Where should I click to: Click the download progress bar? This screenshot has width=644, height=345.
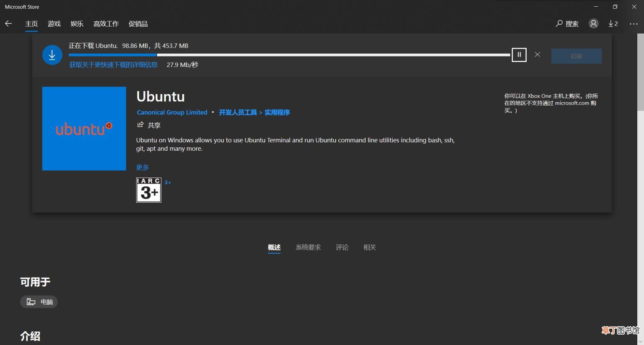[289, 55]
